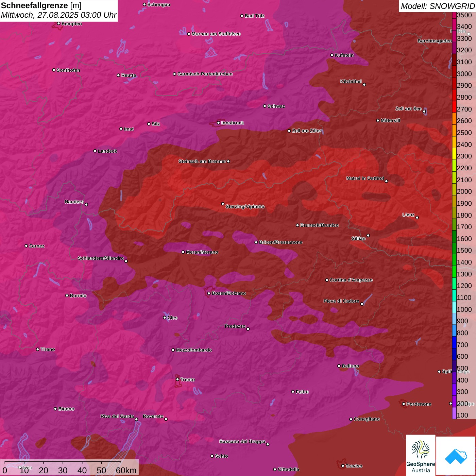Click the Landeck location dot
Viewport: 476px width, 476px height.
click(95, 151)
